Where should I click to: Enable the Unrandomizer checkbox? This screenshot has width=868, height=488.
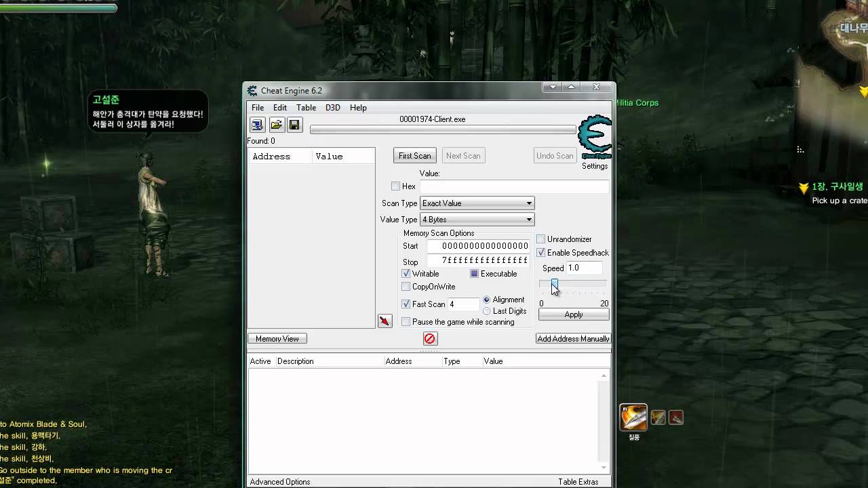click(x=541, y=239)
